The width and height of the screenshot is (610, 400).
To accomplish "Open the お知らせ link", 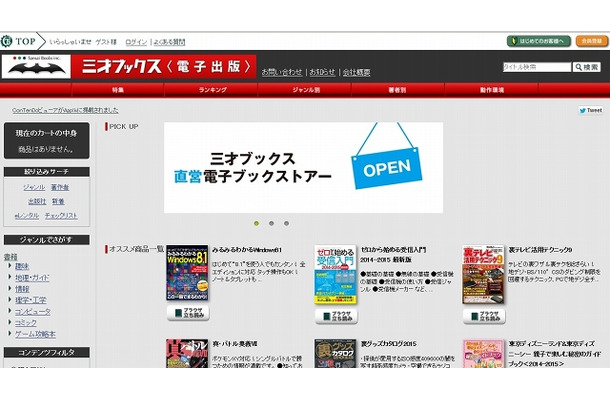I will point(322,72).
